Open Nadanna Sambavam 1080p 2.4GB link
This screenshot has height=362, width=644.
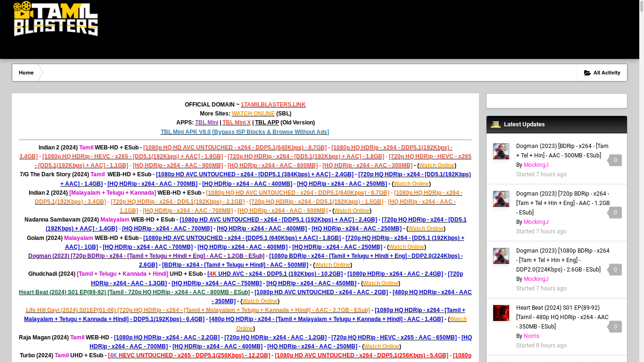click(278, 220)
